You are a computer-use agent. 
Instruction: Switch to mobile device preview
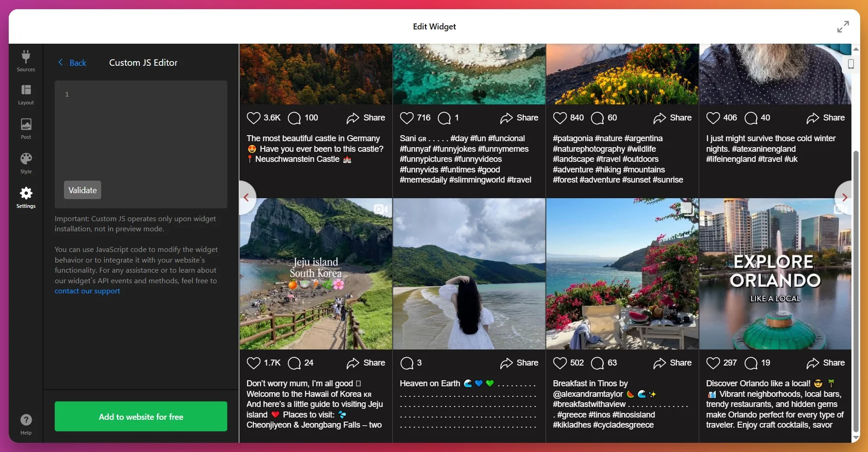(x=851, y=64)
